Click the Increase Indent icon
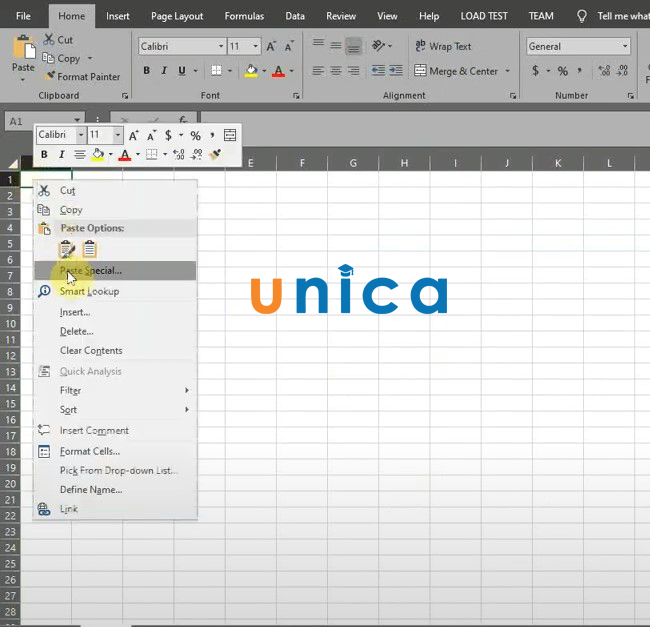The height and width of the screenshot is (627, 650). [x=396, y=70]
